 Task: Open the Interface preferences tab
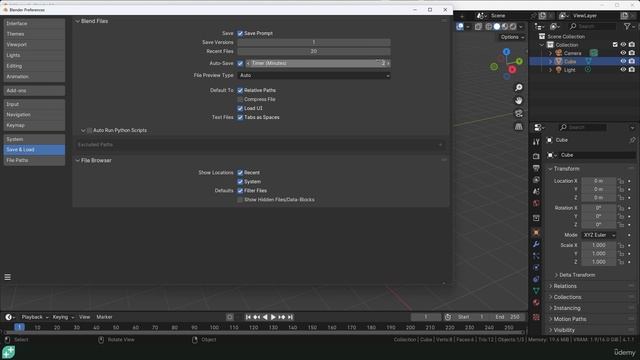(x=34, y=23)
